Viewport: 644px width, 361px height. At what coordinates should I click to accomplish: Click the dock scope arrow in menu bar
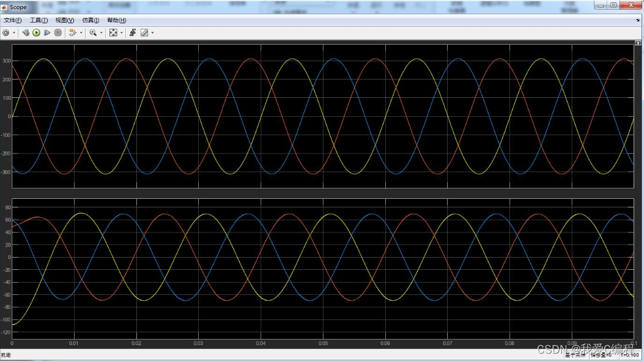tap(637, 20)
